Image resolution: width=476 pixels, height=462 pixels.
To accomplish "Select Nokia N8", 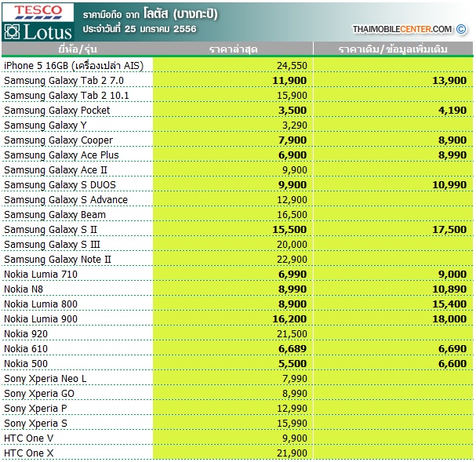I will tap(24, 289).
